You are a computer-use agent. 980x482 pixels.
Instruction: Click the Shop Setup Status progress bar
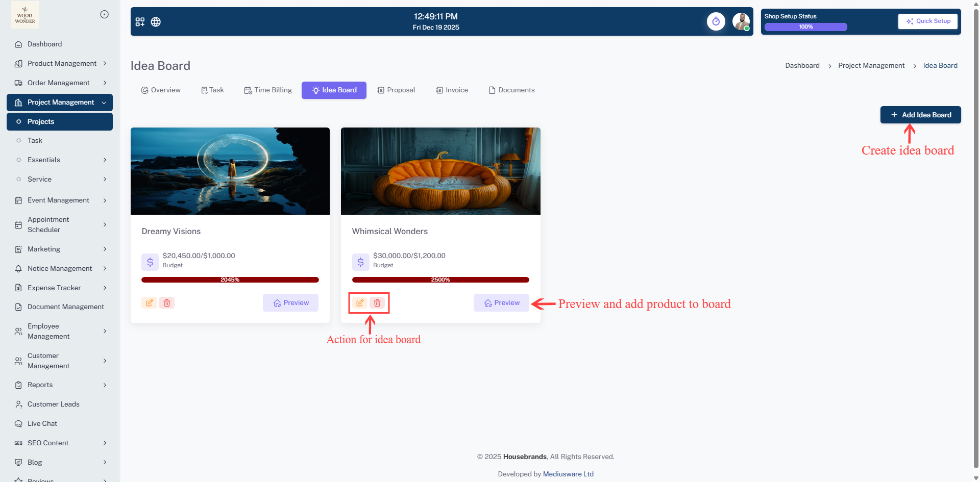pos(805,27)
